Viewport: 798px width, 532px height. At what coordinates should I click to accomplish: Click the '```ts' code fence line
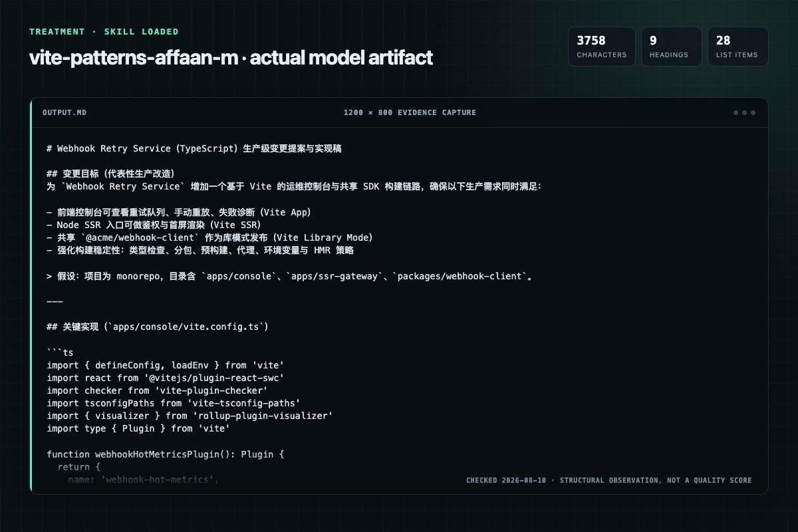(60, 352)
